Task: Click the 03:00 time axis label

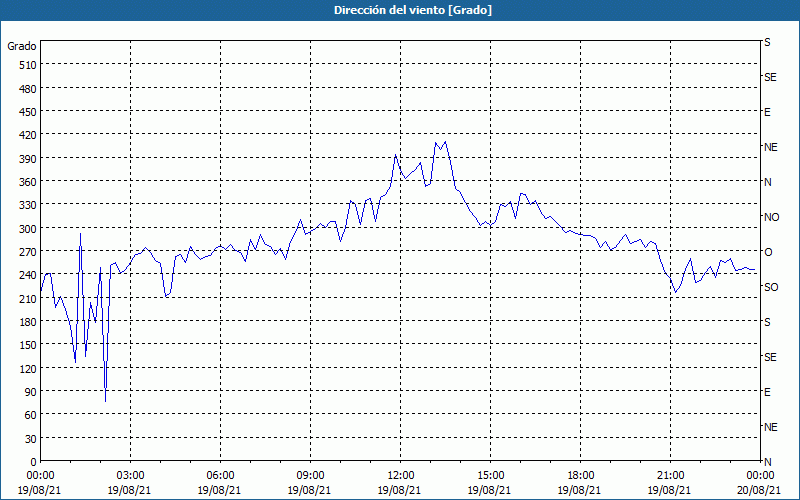Action: [131, 476]
